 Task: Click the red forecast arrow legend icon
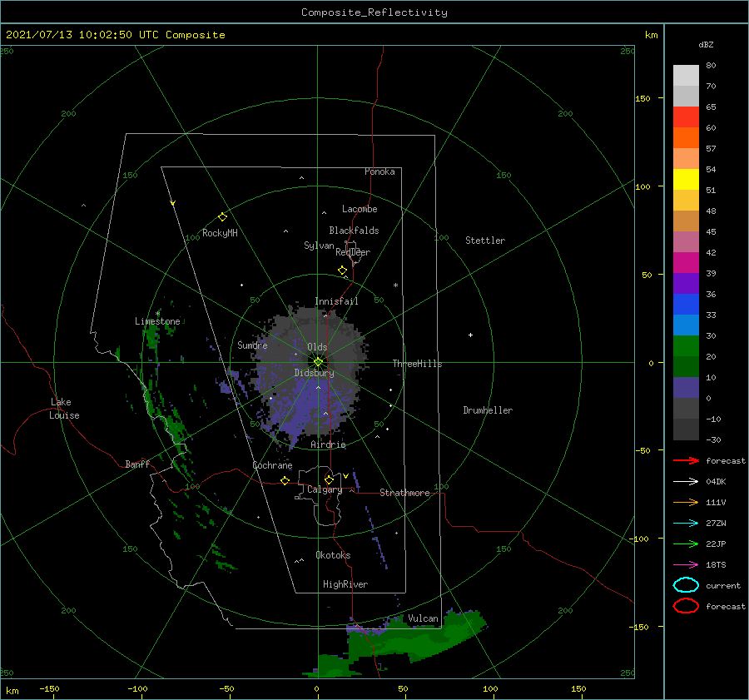tap(686, 460)
